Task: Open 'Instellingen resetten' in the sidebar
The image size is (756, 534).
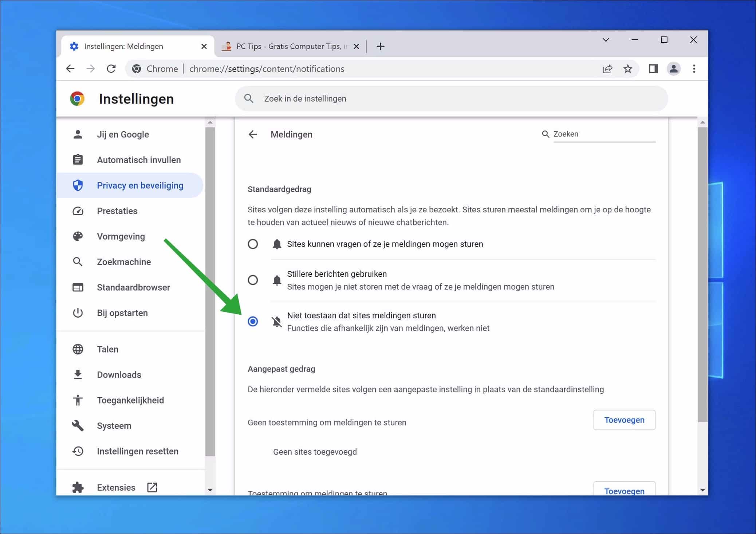Action: pyautogui.click(x=137, y=451)
